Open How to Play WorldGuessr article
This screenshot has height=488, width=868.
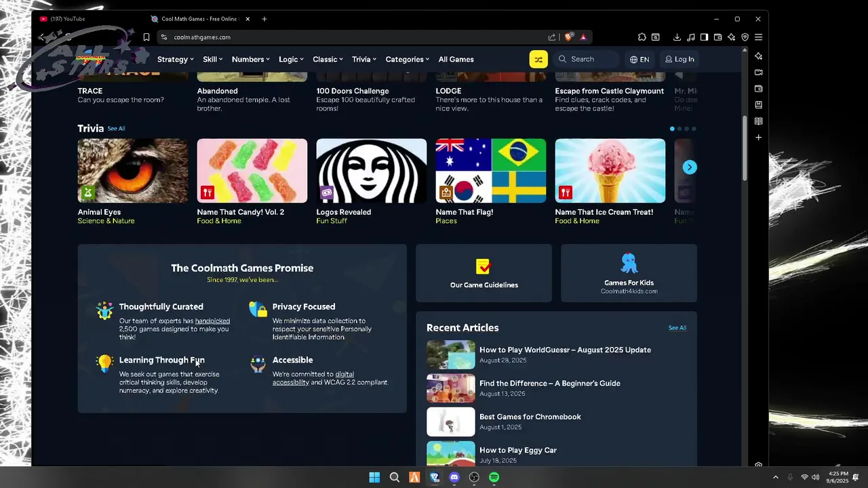tap(565, 350)
